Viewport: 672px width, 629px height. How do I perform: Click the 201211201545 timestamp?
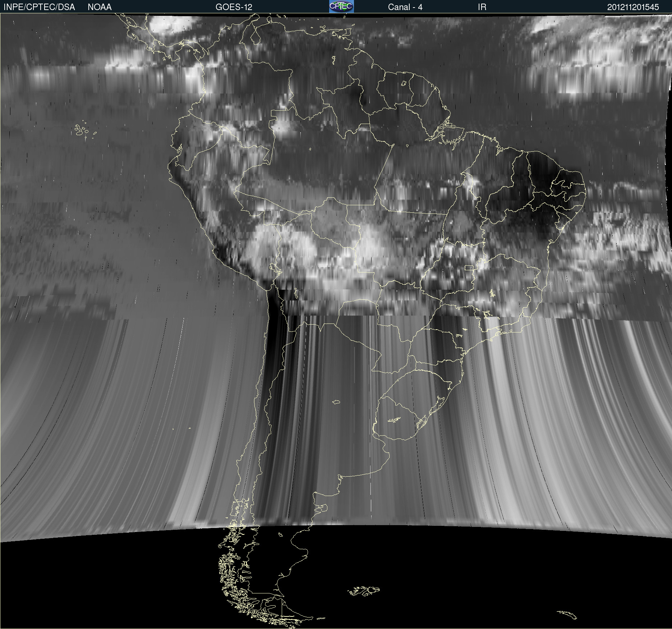click(x=633, y=7)
